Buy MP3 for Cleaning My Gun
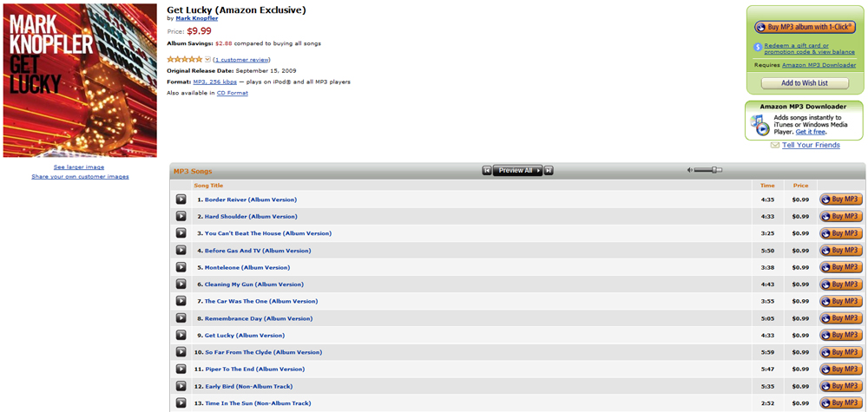This screenshot has width=868, height=412. [841, 284]
